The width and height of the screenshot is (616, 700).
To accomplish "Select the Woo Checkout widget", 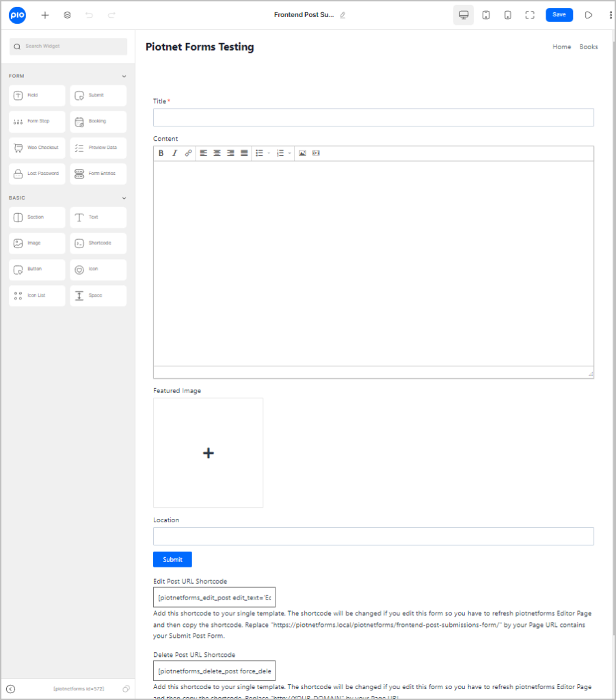I will tap(37, 148).
